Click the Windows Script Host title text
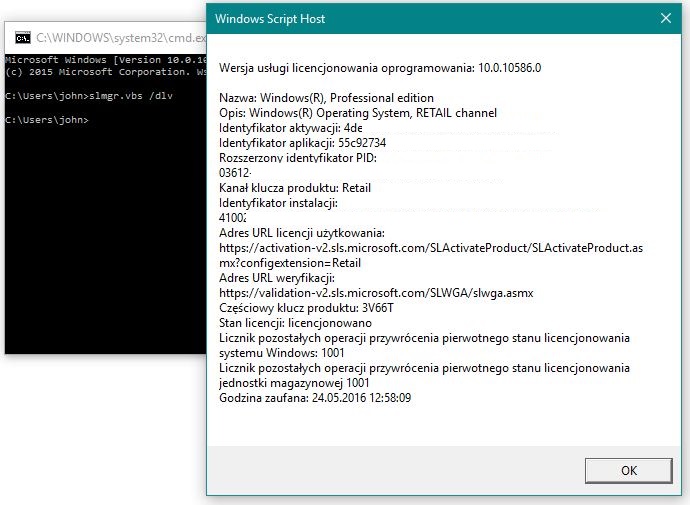The height and width of the screenshot is (505, 690). (x=270, y=19)
